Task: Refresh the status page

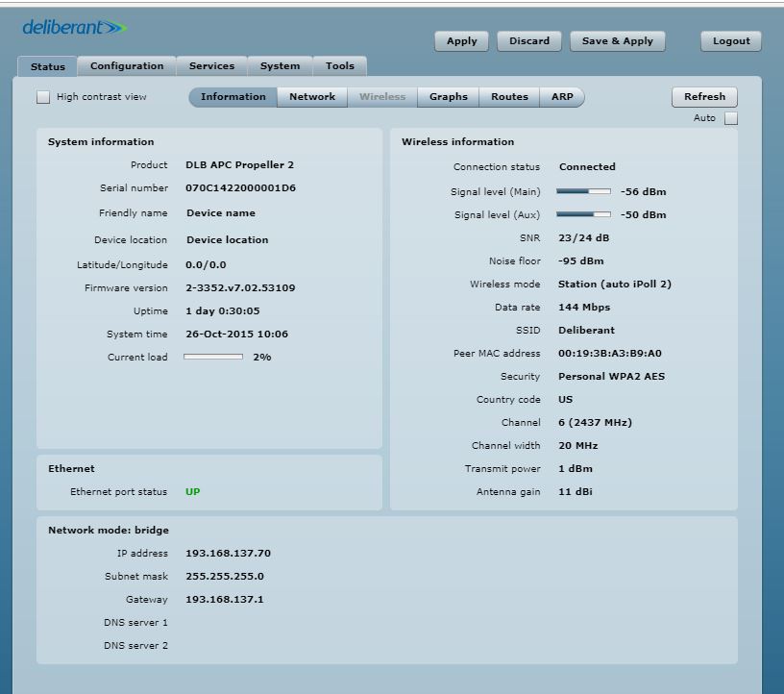Action: point(704,97)
